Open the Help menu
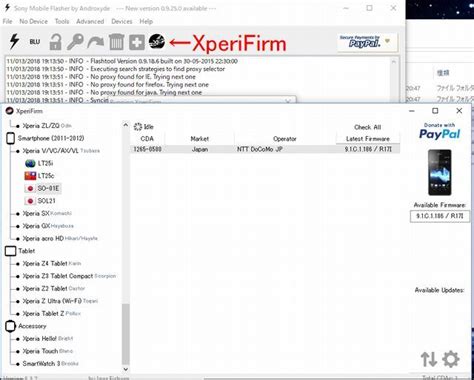Image resolution: width=474 pixels, height=380 pixels. [x=146, y=21]
